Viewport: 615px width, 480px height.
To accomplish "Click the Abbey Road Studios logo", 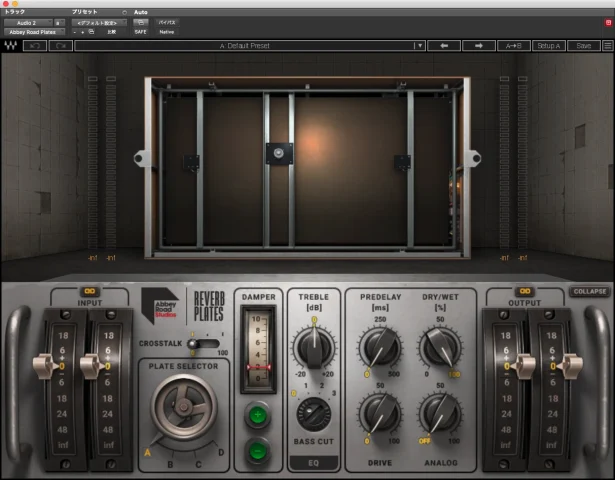I will coord(160,306).
